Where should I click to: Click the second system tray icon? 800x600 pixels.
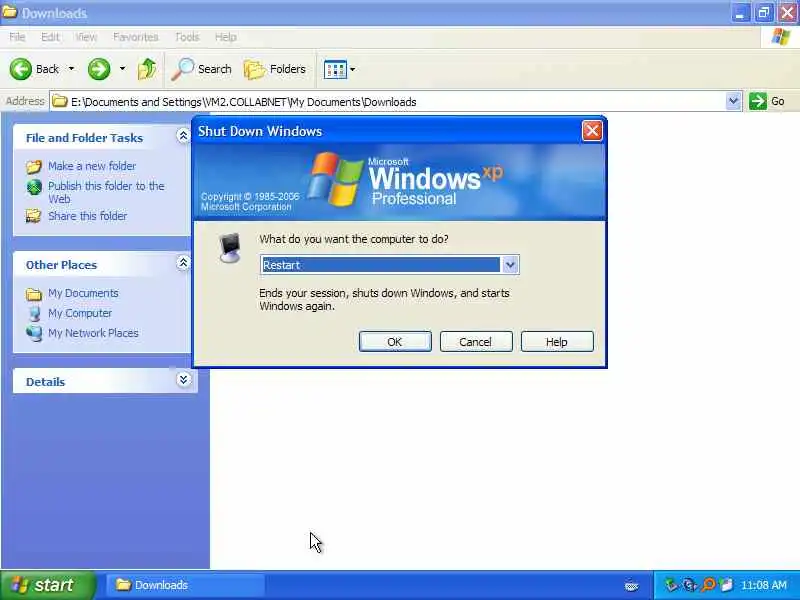tap(690, 585)
